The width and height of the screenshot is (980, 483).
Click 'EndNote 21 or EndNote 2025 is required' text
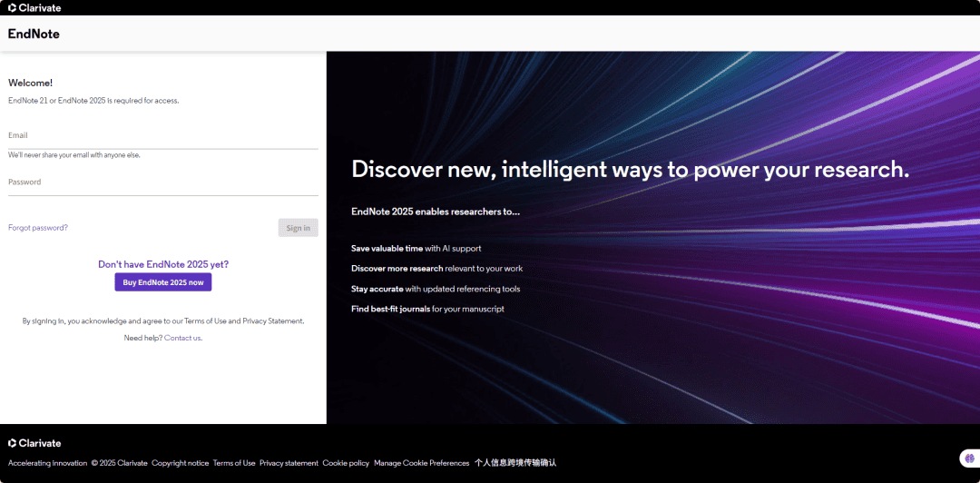pyautogui.click(x=93, y=101)
